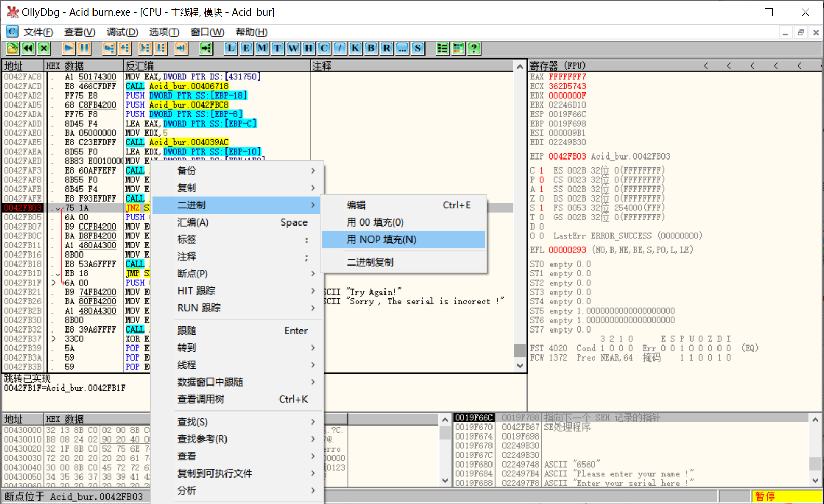Click the Close program X toolbar icon
The height and width of the screenshot is (504, 824).
tap(44, 48)
